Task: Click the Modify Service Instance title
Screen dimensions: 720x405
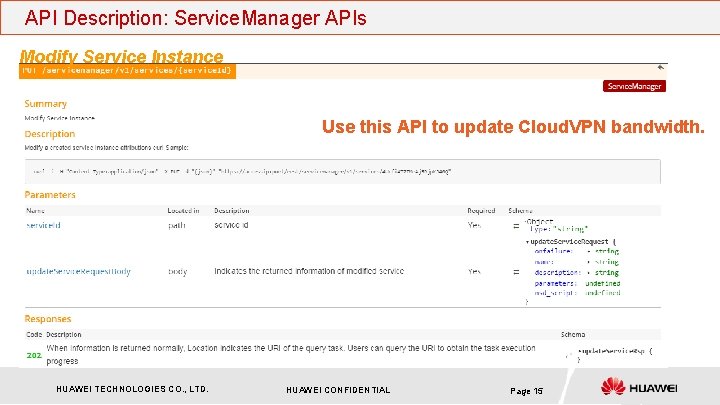Action: point(121,57)
